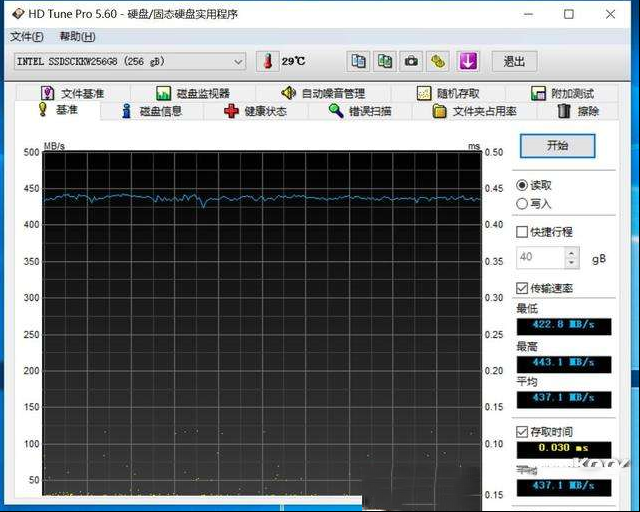Expand the INTEL SSDSCKKW256G8 drive dropdown

[238, 62]
